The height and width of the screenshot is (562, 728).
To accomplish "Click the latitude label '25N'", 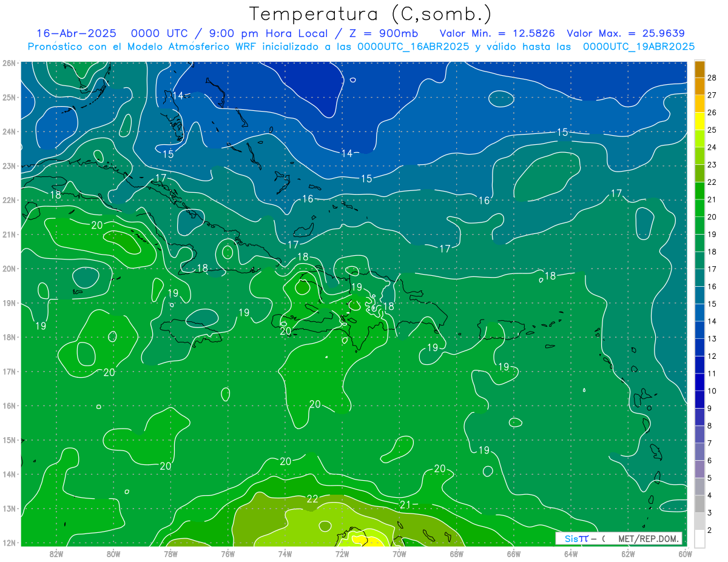I will pyautogui.click(x=8, y=97).
